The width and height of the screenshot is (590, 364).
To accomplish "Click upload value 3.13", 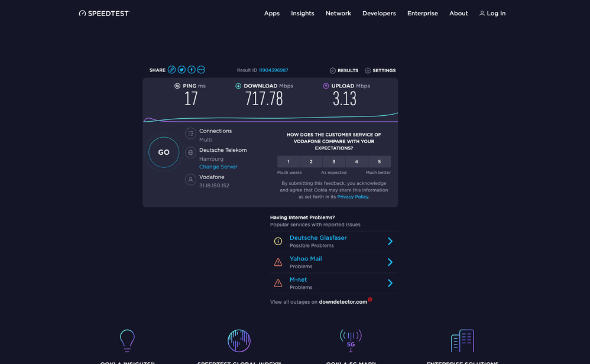I will (344, 99).
